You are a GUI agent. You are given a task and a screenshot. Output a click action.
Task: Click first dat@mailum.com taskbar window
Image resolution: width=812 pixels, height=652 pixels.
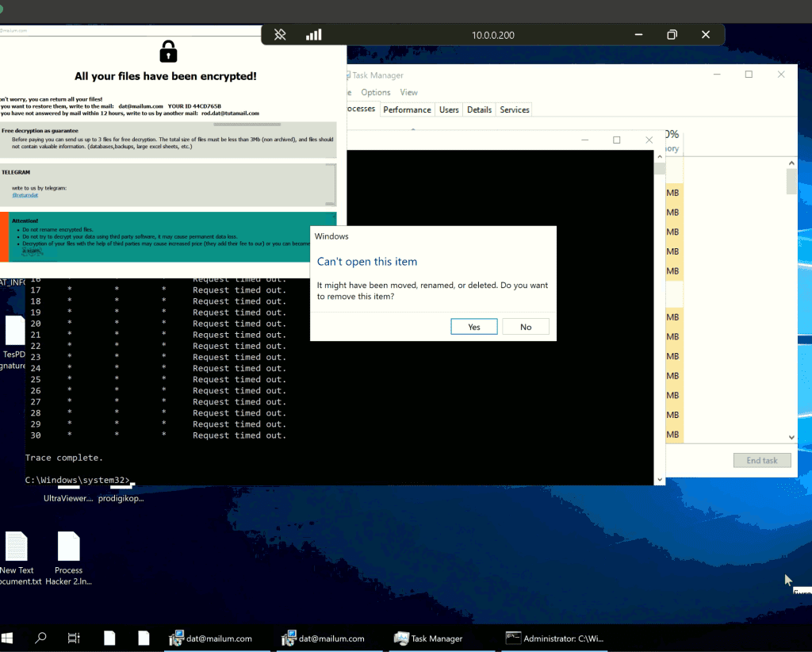tap(211, 638)
